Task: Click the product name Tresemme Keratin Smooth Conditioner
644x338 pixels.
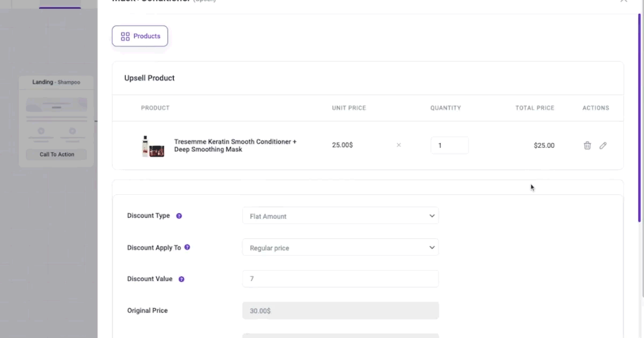Action: coord(235,145)
